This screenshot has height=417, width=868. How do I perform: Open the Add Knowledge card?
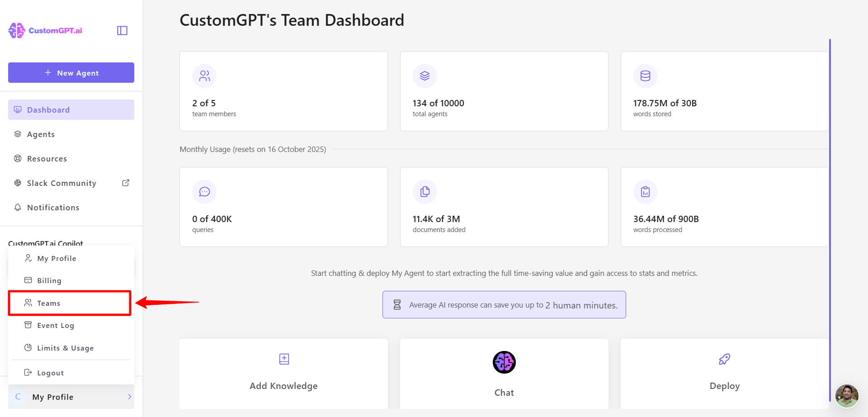tap(283, 374)
